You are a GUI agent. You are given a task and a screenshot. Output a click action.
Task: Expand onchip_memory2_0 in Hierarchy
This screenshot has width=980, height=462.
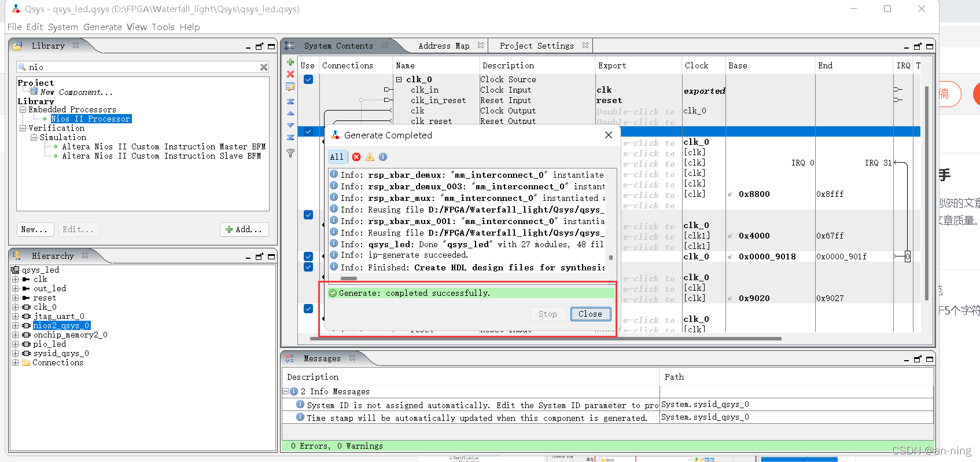coord(16,335)
